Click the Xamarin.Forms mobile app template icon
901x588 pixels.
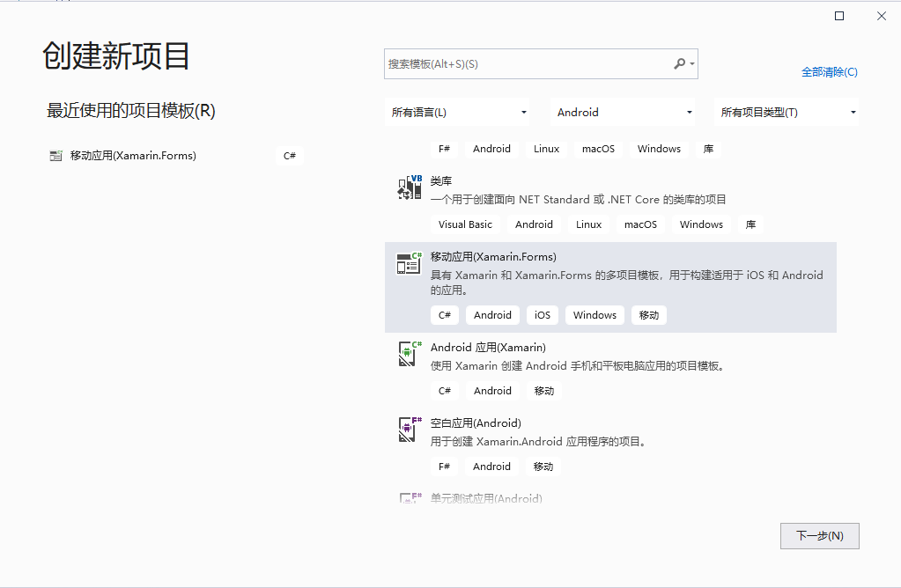pos(410,263)
